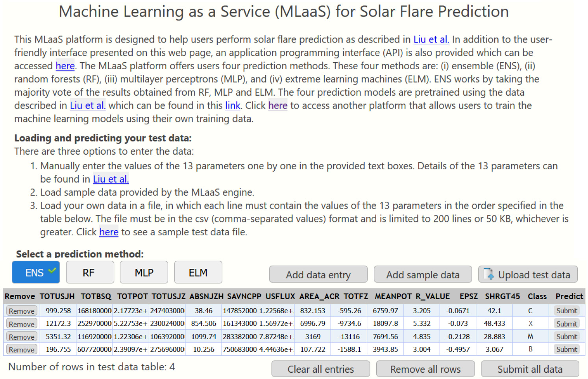588x379 pixels.
Task: Submit the row with Class C
Action: coord(566,311)
